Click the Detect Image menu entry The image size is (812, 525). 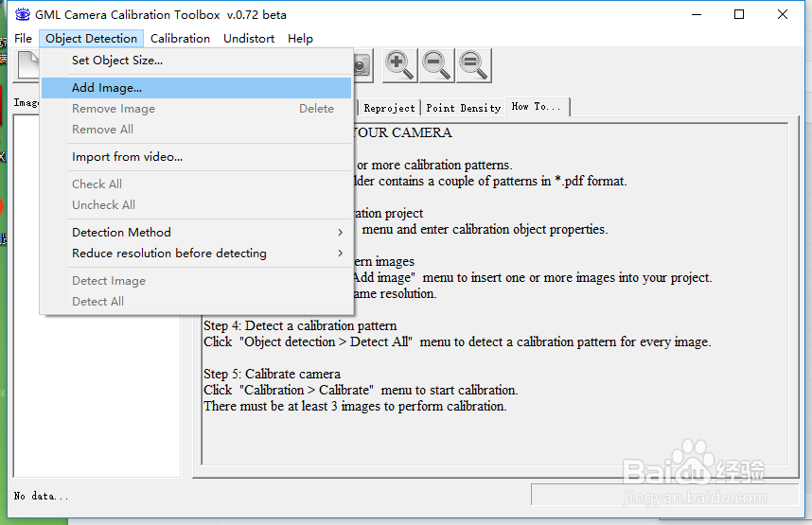pos(196,281)
